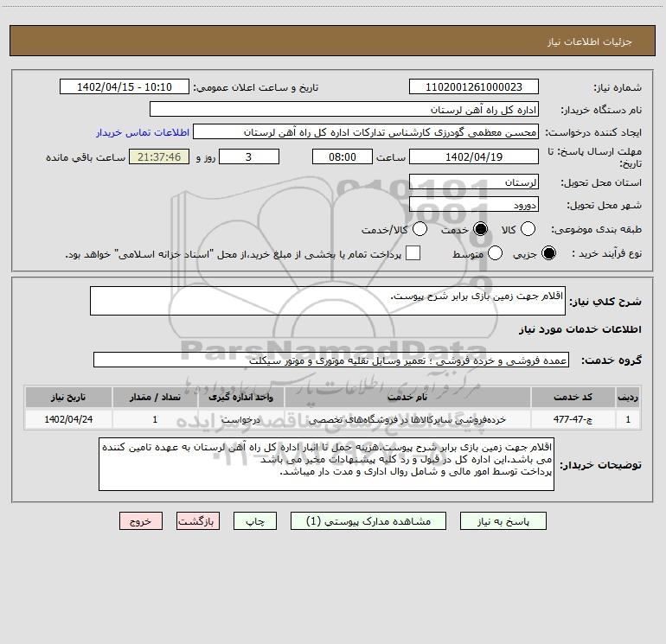This screenshot has width=666, height=644.
Task: Choose متوسط purchase process type
Action: [496, 253]
